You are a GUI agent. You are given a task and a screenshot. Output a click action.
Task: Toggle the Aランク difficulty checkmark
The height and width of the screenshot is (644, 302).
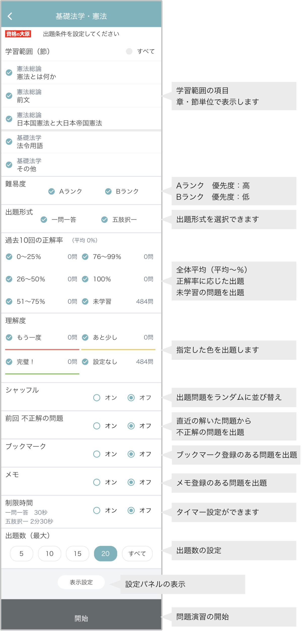point(51,191)
